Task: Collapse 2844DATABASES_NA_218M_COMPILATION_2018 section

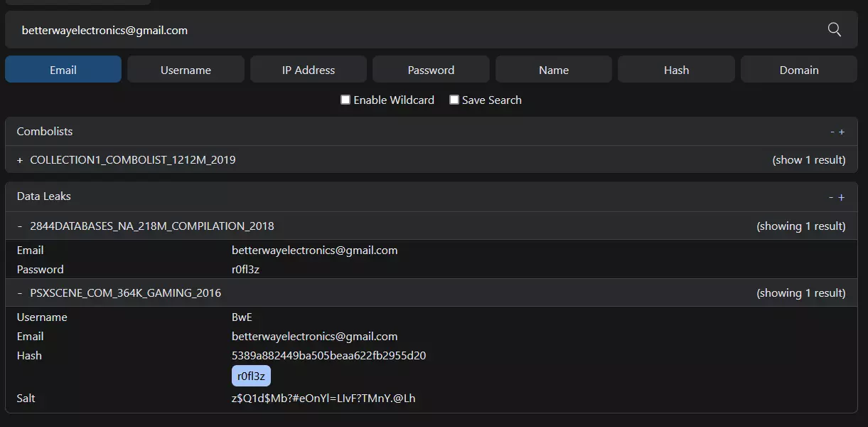Action: tap(20, 226)
